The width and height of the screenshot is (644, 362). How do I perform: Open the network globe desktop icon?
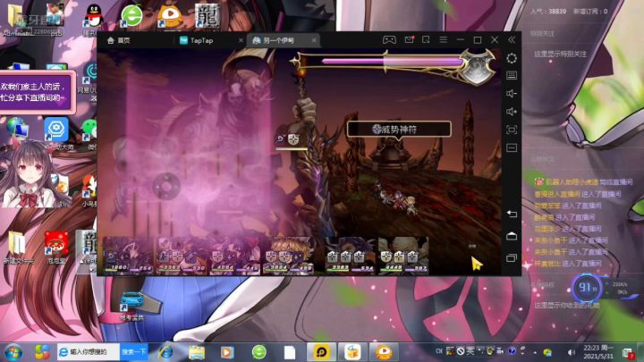click(x=17, y=129)
